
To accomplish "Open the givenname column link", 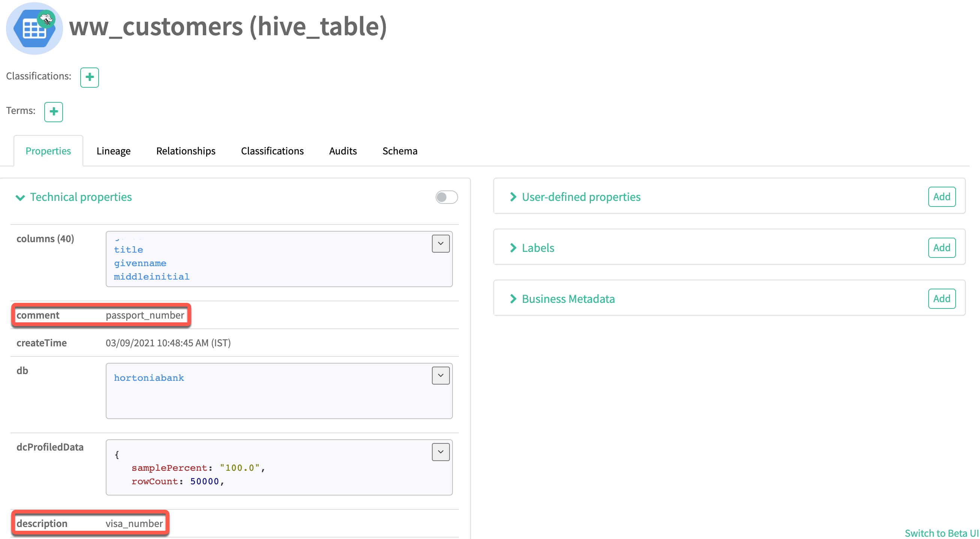I will pyautogui.click(x=140, y=263).
